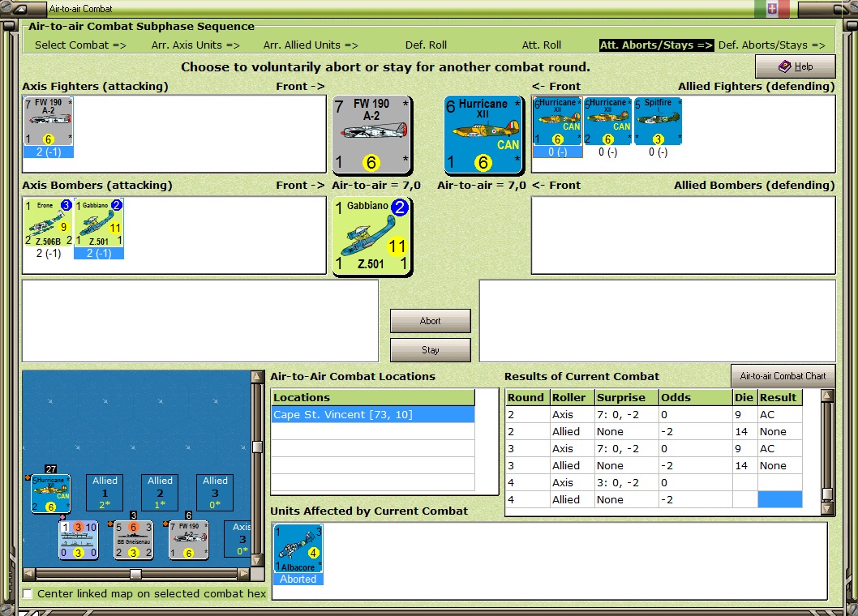Viewport: 858px width, 616px height.
Task: Click the large Hurricane XII front fighter counter
Action: coord(483,134)
